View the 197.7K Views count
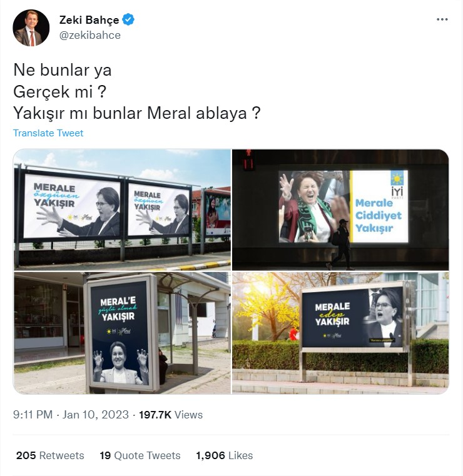463x476 pixels. click(171, 415)
